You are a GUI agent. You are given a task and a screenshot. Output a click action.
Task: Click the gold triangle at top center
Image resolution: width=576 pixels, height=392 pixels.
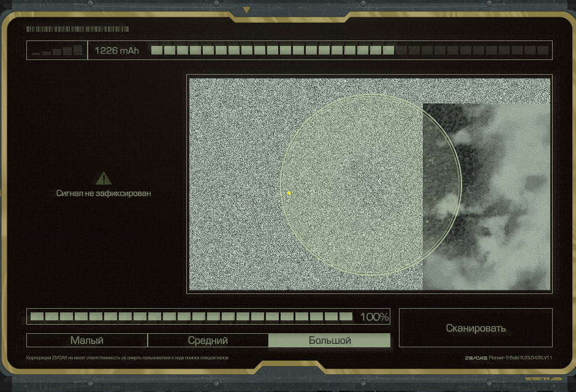tap(246, 10)
